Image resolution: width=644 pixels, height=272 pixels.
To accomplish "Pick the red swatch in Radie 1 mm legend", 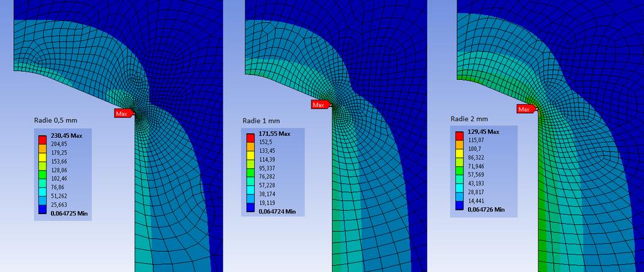I will coord(250,138).
